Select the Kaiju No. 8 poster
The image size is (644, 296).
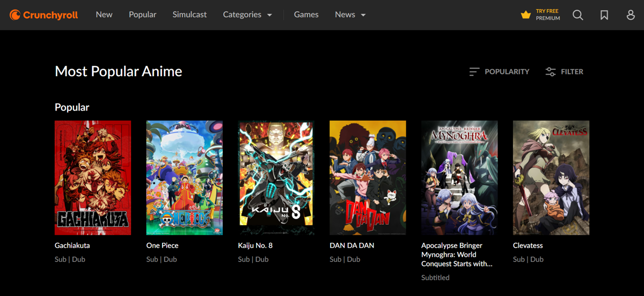click(x=276, y=178)
